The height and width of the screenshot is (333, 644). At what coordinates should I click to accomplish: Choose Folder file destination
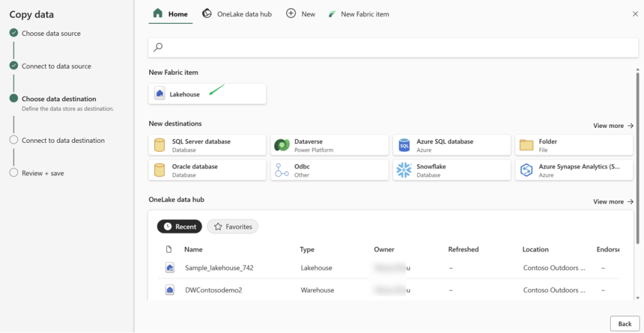[574, 145]
